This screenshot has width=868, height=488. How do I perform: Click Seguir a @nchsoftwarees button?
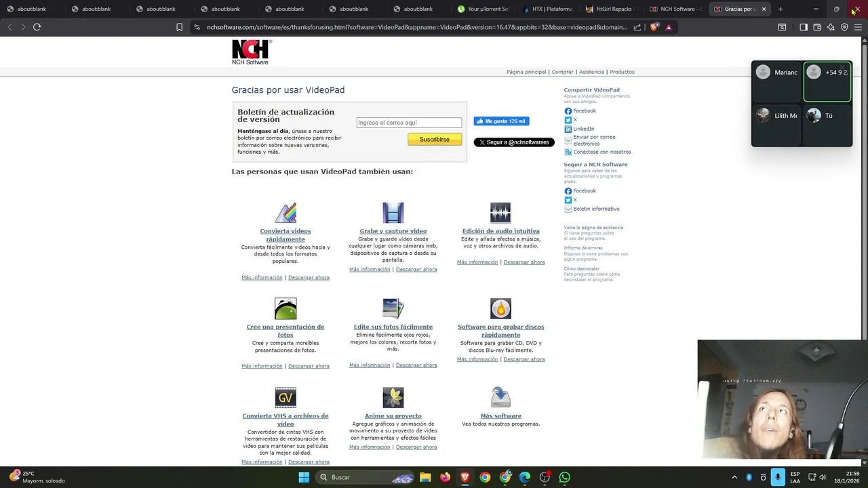[514, 142]
